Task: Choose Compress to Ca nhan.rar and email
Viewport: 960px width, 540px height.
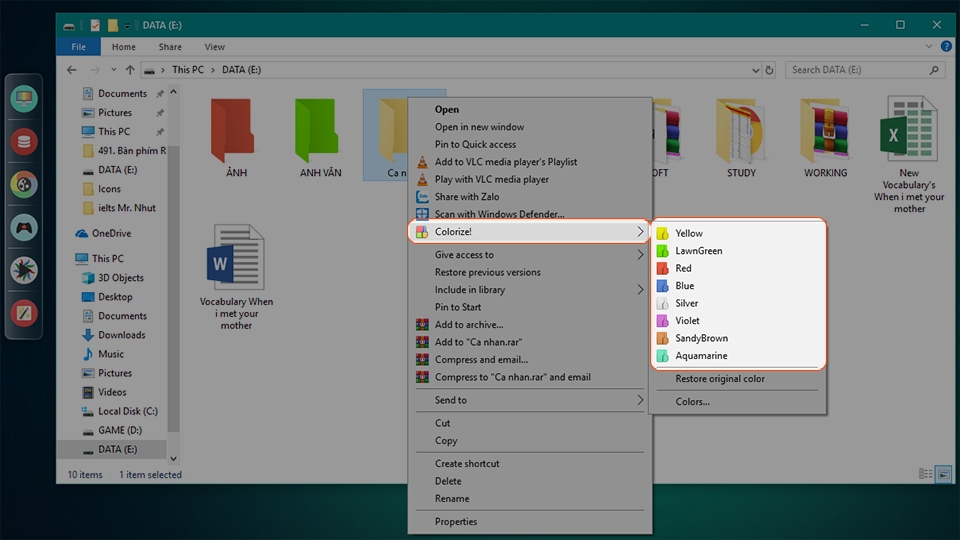Action: (x=512, y=377)
